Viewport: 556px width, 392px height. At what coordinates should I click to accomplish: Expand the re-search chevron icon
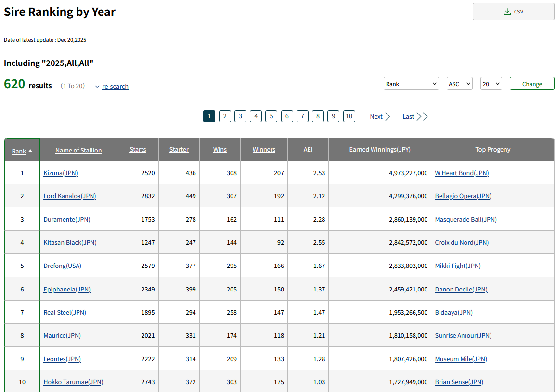point(97,87)
